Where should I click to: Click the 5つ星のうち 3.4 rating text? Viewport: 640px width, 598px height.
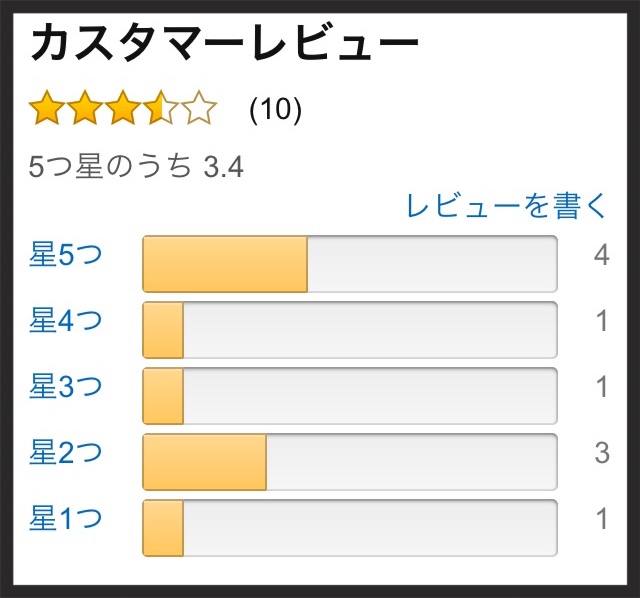click(136, 167)
